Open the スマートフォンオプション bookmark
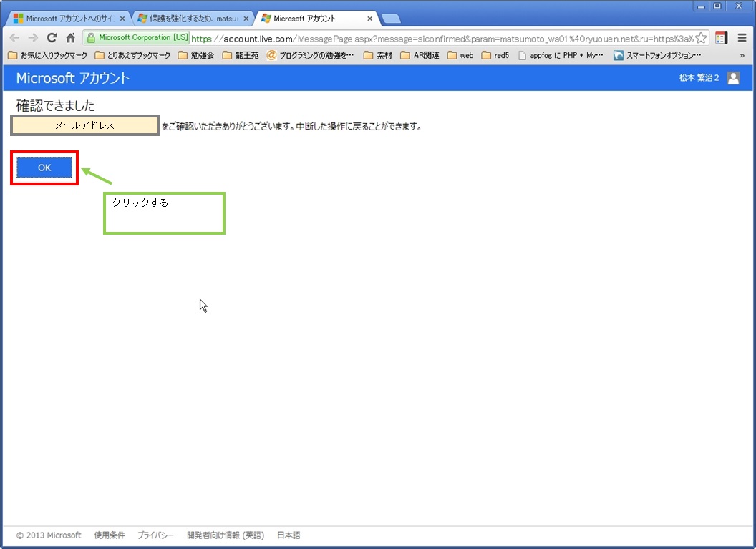This screenshot has width=756, height=549. 658,55
